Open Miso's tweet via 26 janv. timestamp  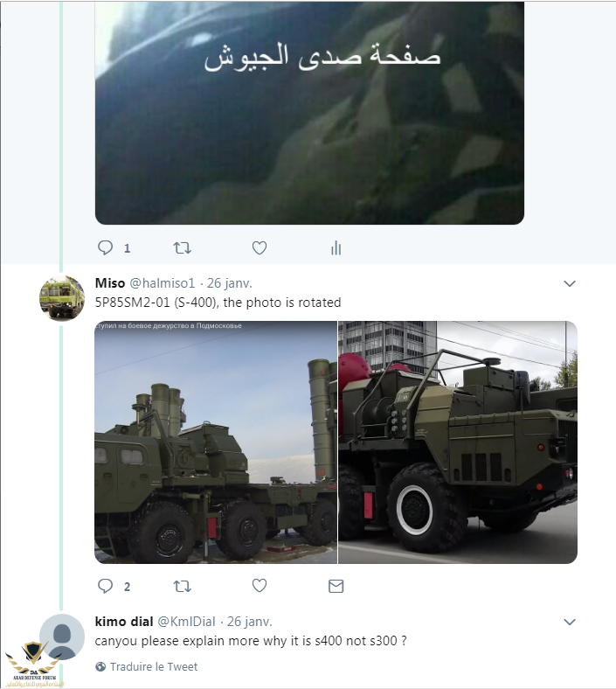(x=229, y=283)
